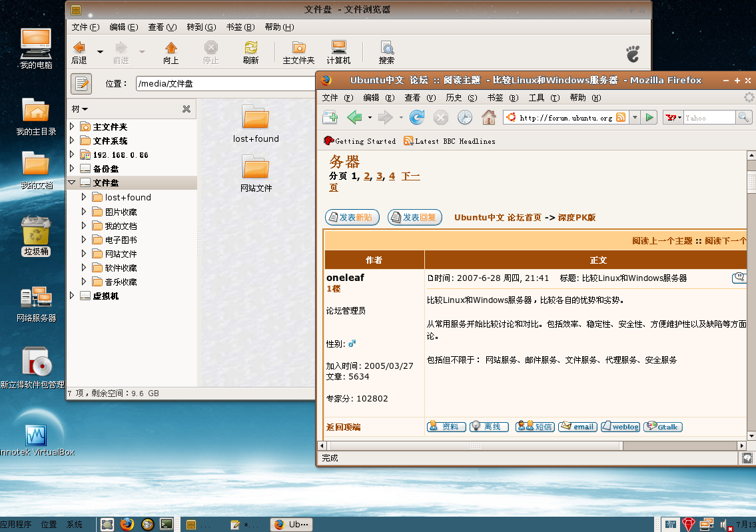
Task: Select 音乐收藏 in the tree
Action: pos(121,282)
